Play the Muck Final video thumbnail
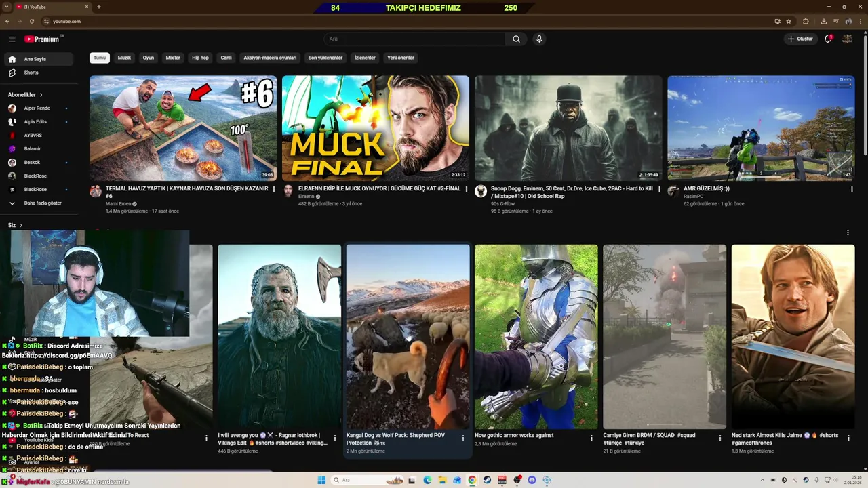Image resolution: width=868 pixels, height=488 pixels. tap(376, 128)
